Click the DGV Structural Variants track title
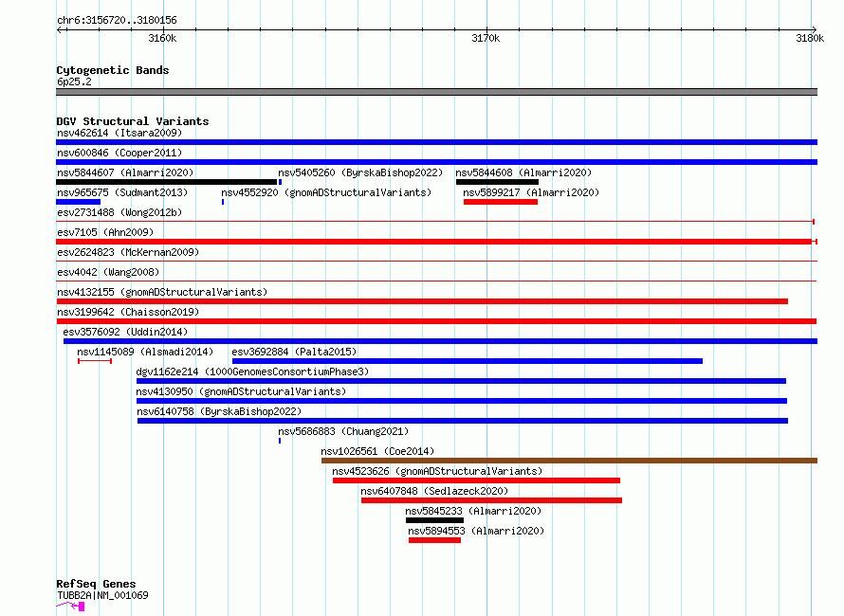 point(133,121)
